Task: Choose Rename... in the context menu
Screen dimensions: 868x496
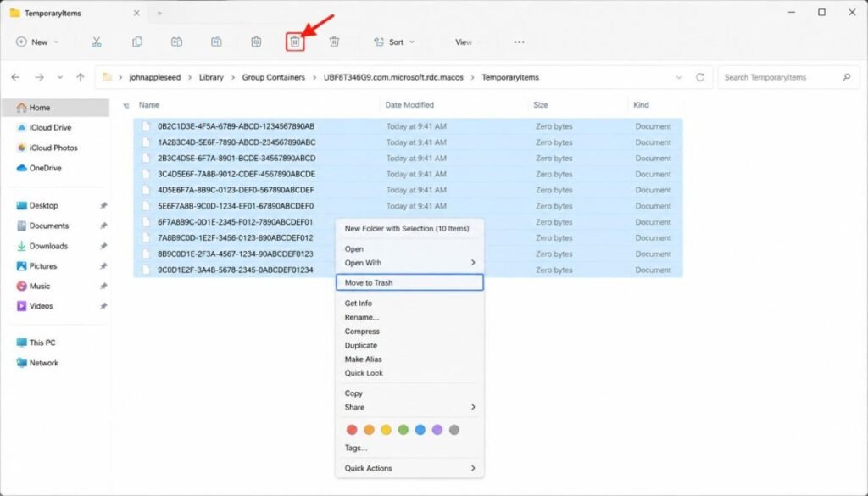Action: pyautogui.click(x=409, y=317)
